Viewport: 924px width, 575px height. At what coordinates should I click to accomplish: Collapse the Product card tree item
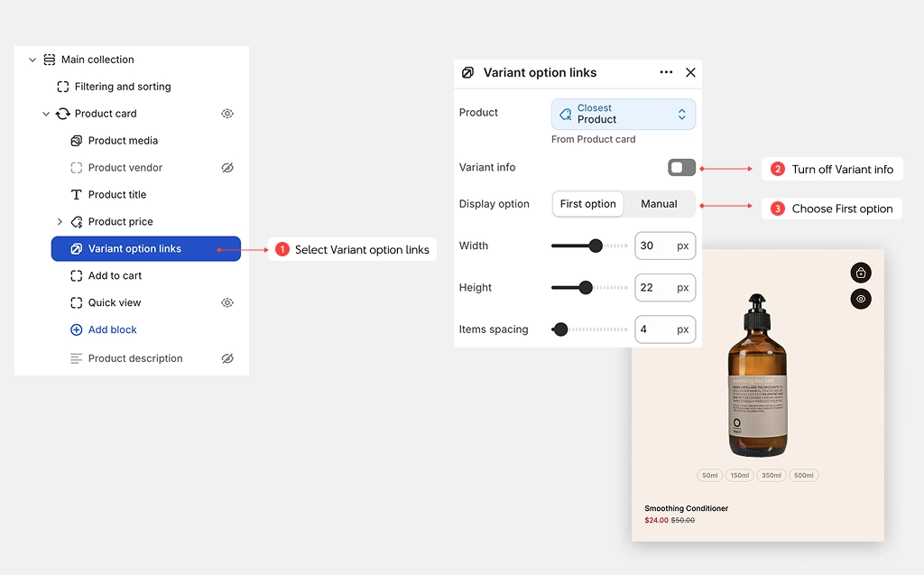coord(46,114)
